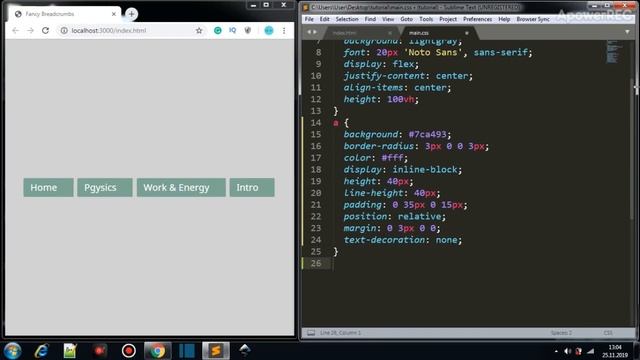Open the File menu in Sublime Text
The width and height of the screenshot is (640, 360).
[x=309, y=19]
